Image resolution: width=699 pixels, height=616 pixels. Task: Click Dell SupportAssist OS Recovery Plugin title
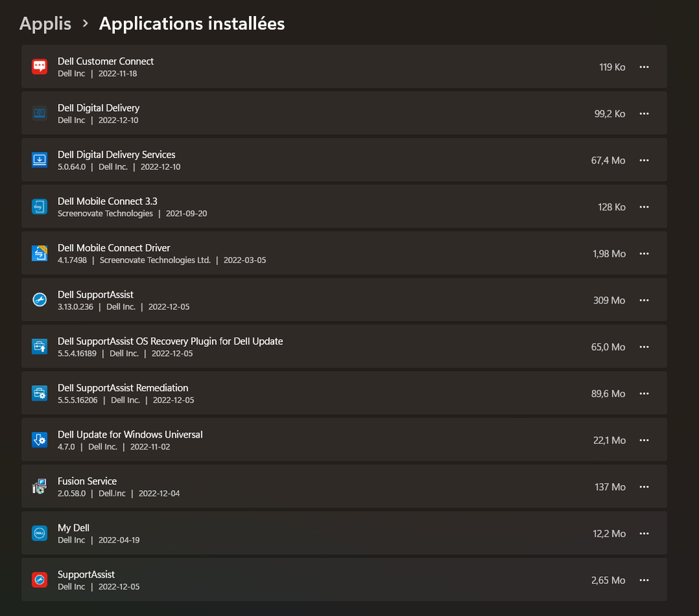tap(170, 341)
